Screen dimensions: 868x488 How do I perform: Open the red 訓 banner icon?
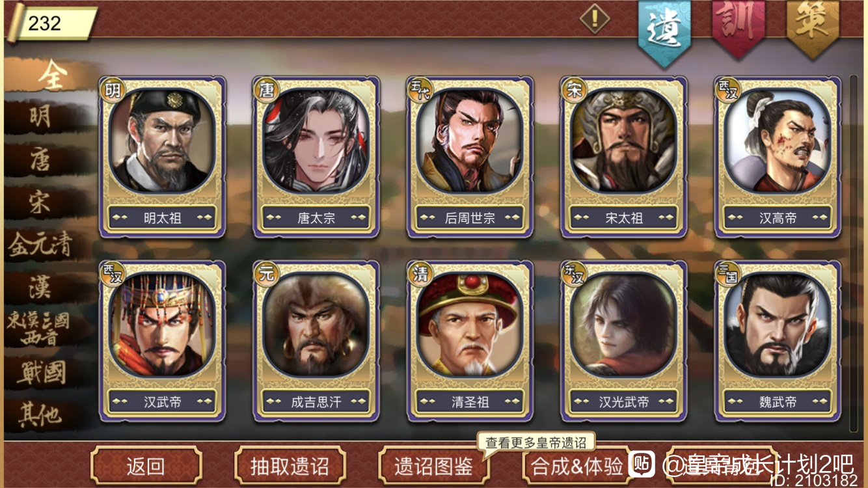point(737,27)
